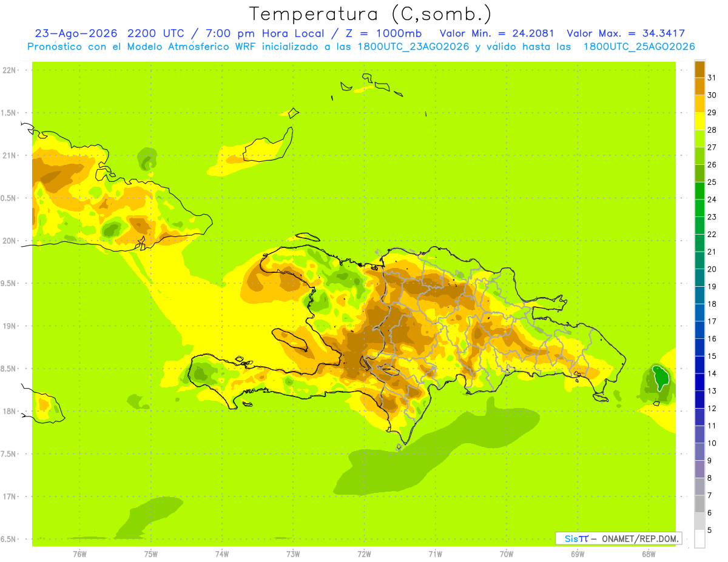The image size is (728, 562).
Task: Click the "73W" longitude label
Action: click(293, 554)
